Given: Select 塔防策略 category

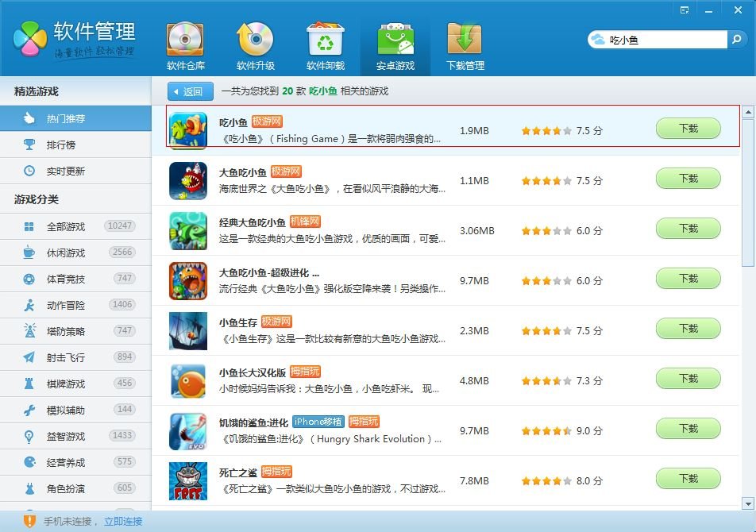Looking at the screenshot, I should 75,332.
